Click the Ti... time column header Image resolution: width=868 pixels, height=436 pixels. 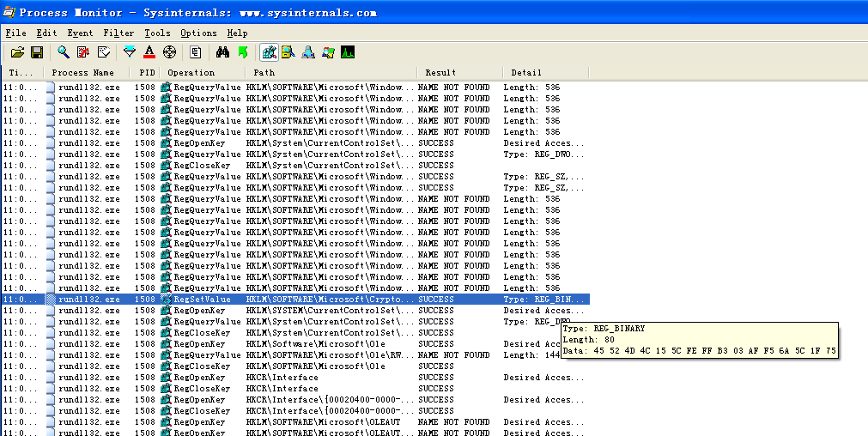24,72
